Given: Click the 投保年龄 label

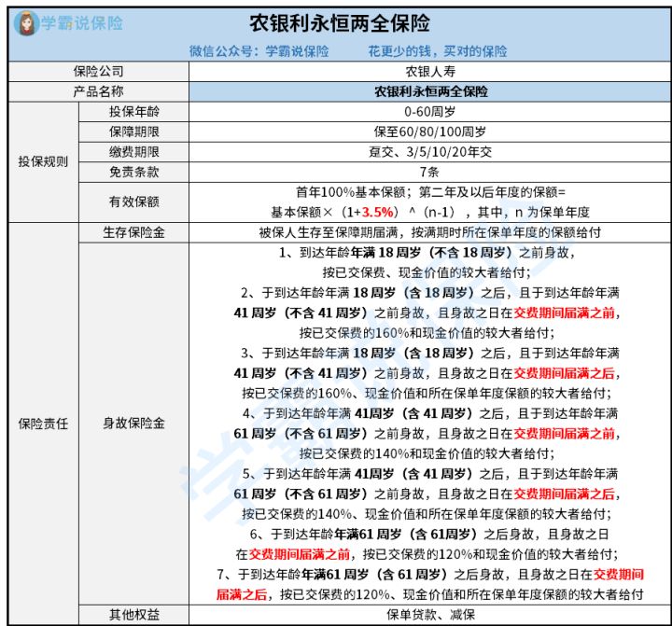Looking at the screenshot, I should click(134, 112).
